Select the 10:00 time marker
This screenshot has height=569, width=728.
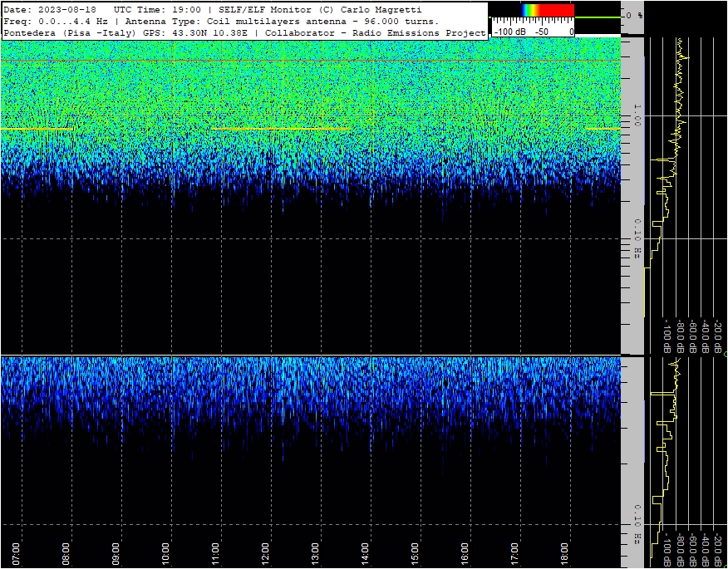(166, 554)
